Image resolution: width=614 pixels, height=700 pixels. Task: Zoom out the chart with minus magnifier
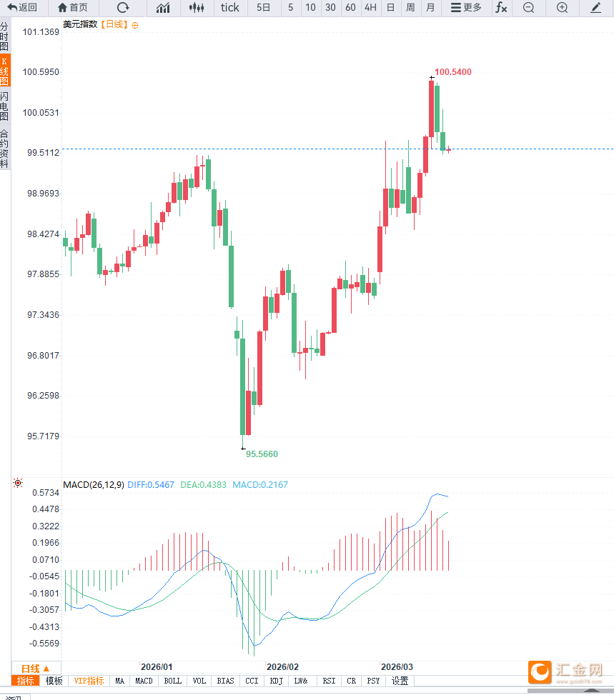coord(528,8)
